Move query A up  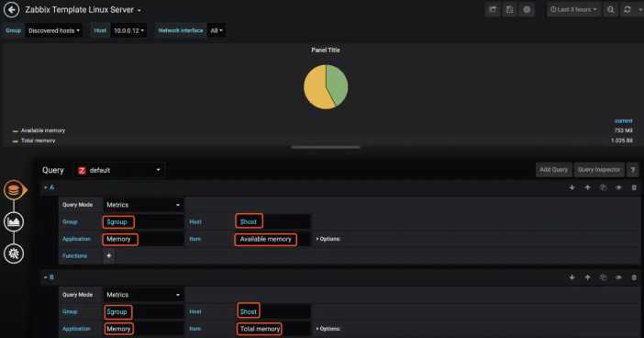point(588,187)
